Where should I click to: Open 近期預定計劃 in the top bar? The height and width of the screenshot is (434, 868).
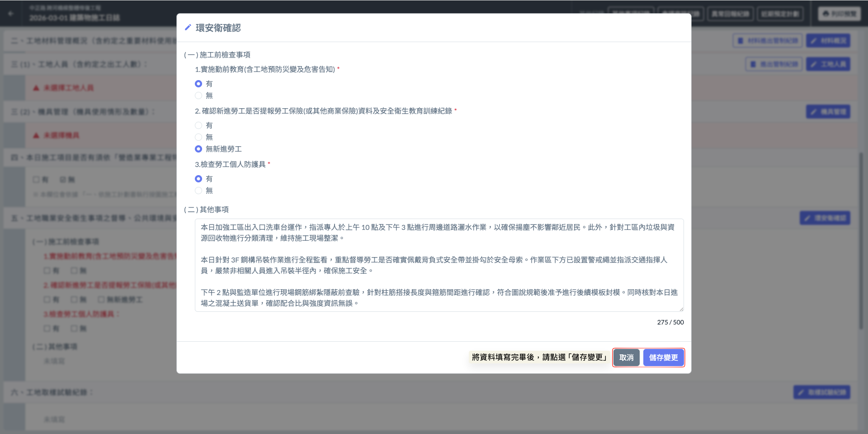[780, 14]
